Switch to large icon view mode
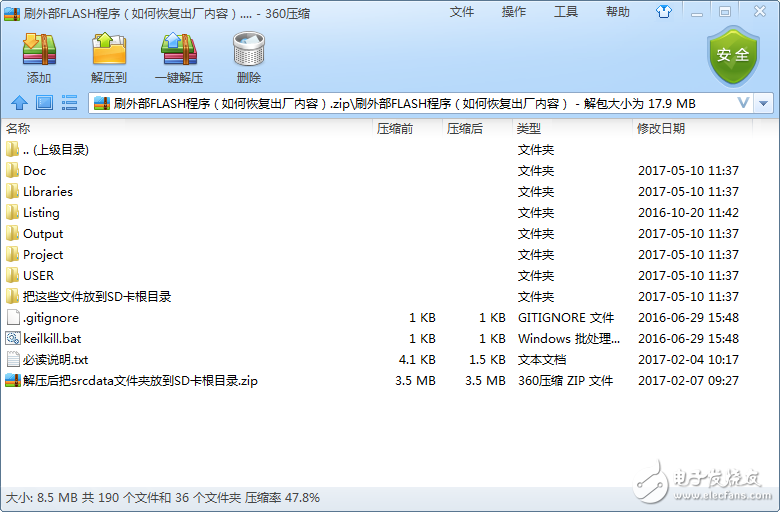The height and width of the screenshot is (512, 780). pos(44,103)
